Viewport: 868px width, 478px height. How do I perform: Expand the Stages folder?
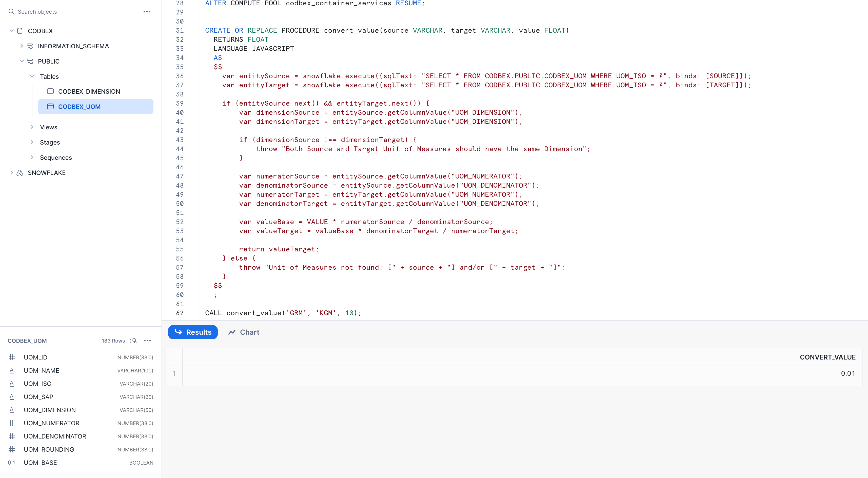tap(32, 142)
